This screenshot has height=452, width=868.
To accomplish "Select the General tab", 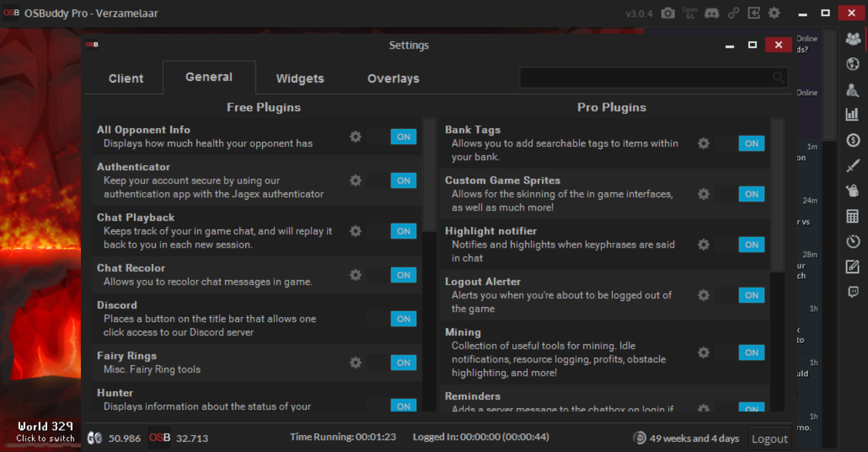I will click(209, 77).
